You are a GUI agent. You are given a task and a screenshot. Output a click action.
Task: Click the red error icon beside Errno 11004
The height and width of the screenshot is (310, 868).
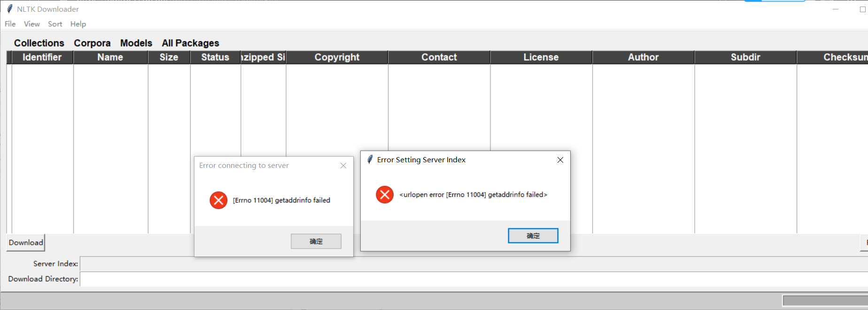click(218, 200)
